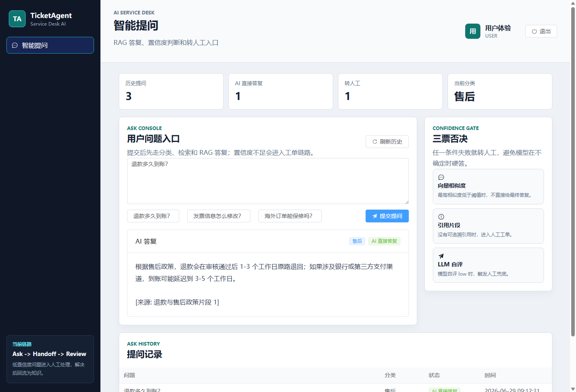
Task: Click the 引用片段 gate card title
Action: (449, 225)
